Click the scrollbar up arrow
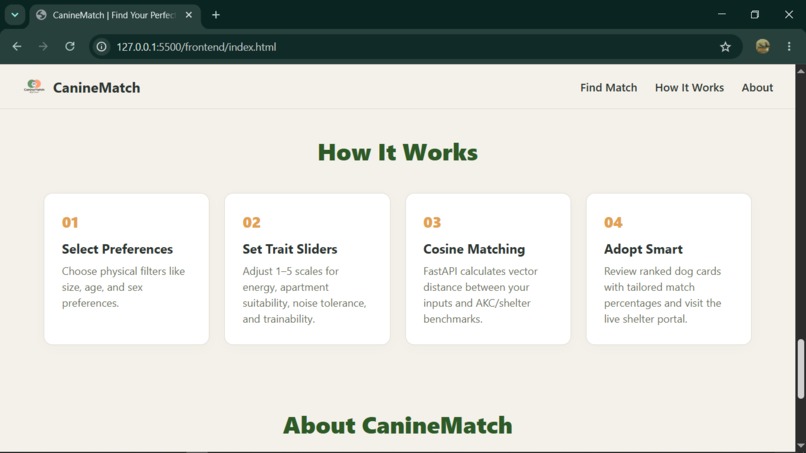Viewport: 806px width, 453px height. coord(801,71)
